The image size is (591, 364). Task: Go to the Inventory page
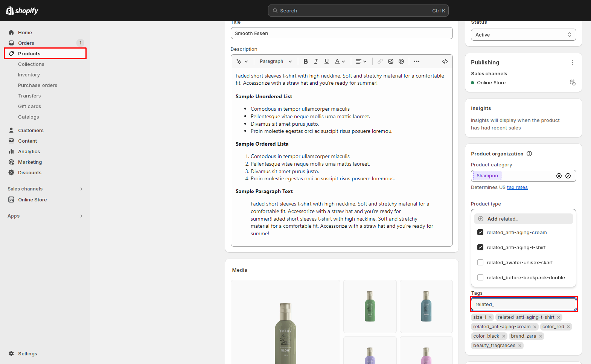click(x=29, y=75)
